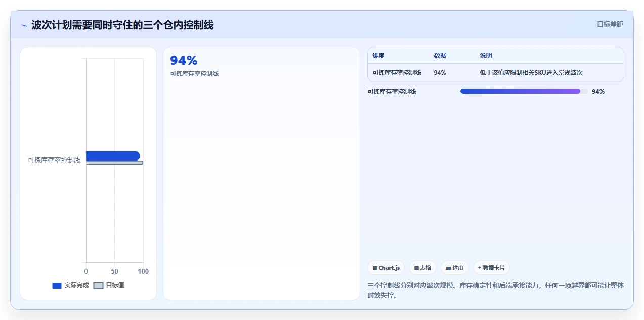Click the 可拣库存率控制线 axis label in chart
The width and height of the screenshot is (644, 320).
coord(54,160)
